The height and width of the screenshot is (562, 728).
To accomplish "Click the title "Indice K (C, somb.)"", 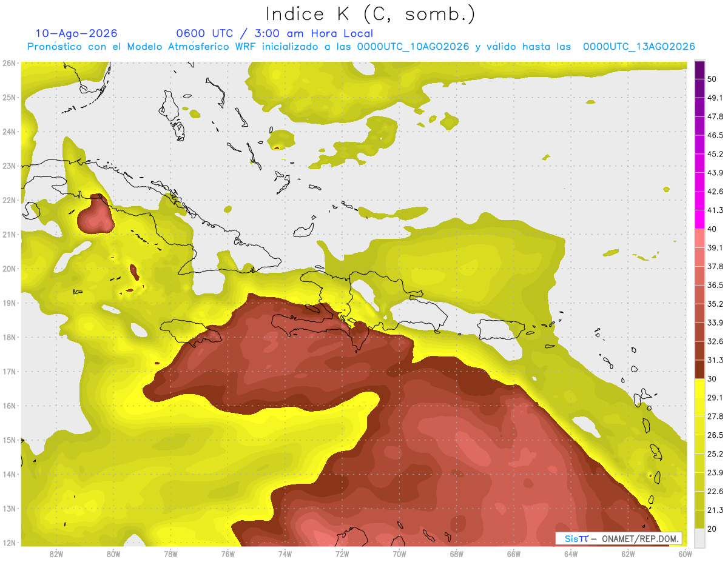I will point(371,15).
